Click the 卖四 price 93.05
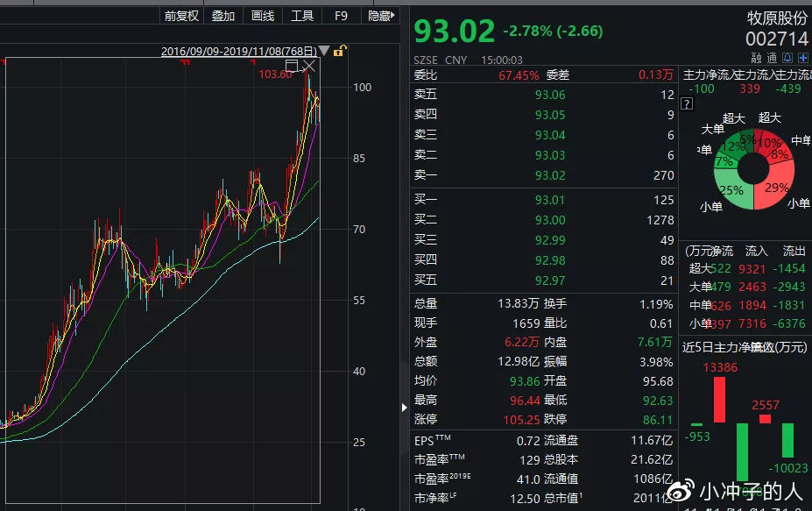 550,115
